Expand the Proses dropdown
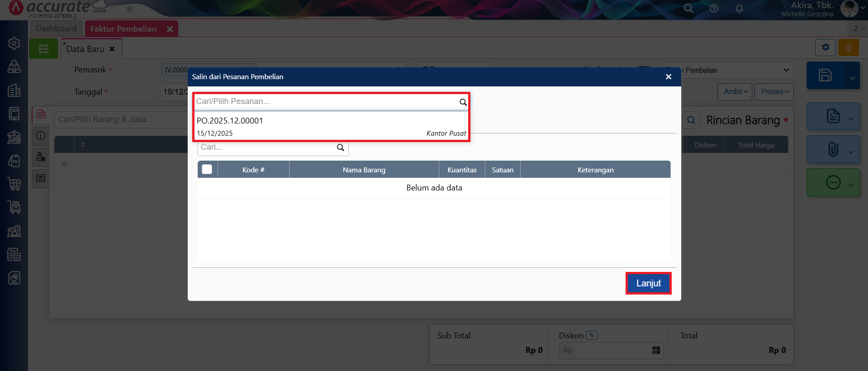The width and height of the screenshot is (868, 371). tap(774, 92)
